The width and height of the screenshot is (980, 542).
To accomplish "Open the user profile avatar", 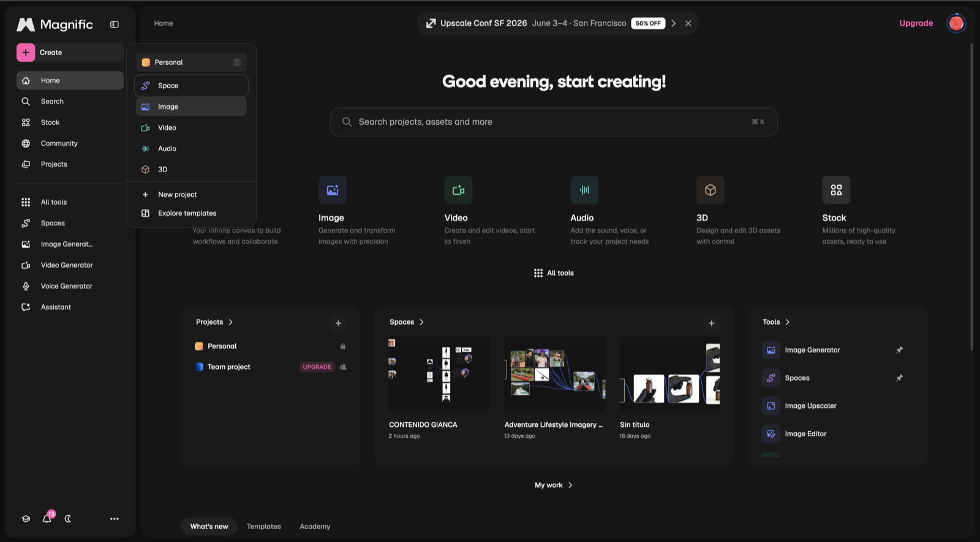I will click(956, 23).
